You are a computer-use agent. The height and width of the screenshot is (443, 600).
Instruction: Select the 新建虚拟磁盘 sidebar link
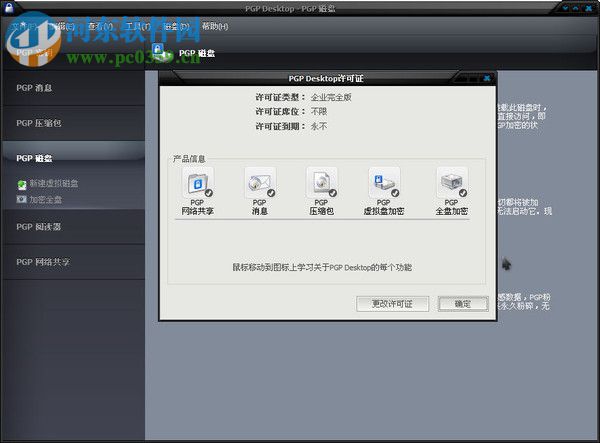[x=54, y=183]
